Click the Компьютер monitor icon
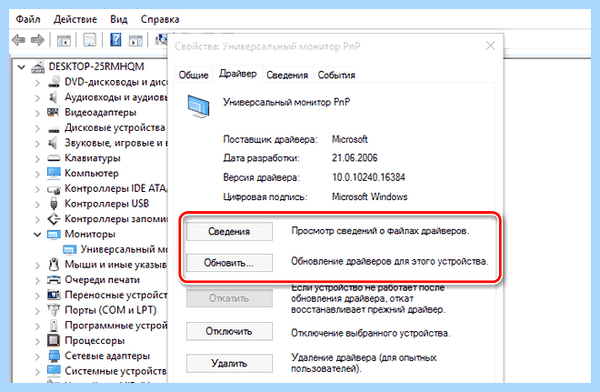The width and height of the screenshot is (600, 392). click(x=54, y=173)
